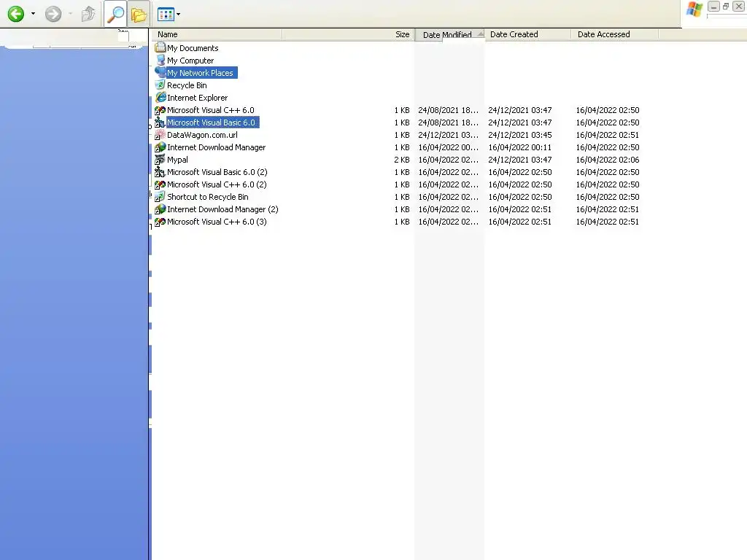This screenshot has width=747, height=560.
Task: Click Mypal's 2 KB size cell
Action: tap(402, 160)
